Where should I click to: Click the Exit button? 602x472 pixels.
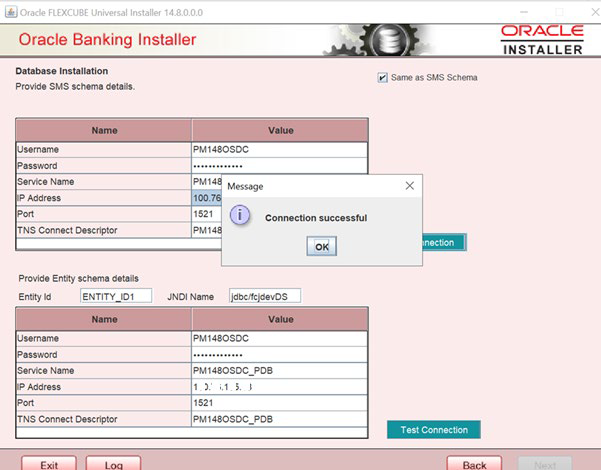[x=49, y=464]
